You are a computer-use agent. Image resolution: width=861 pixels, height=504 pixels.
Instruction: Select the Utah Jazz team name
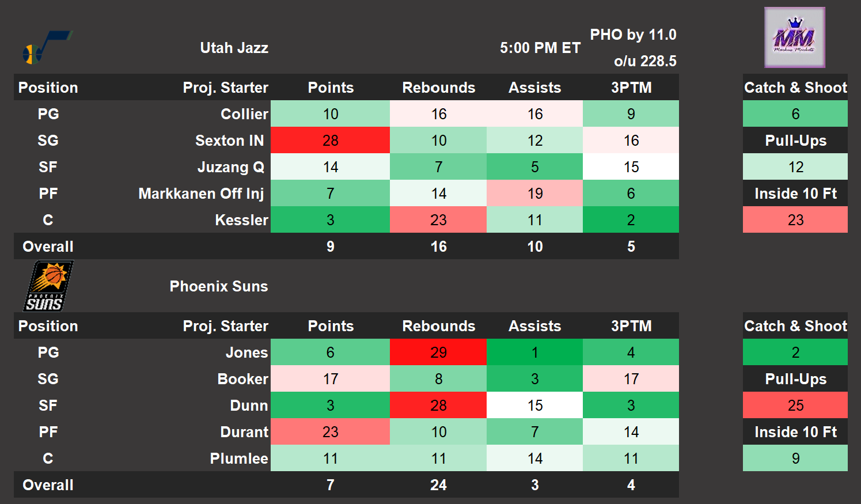[x=234, y=48]
